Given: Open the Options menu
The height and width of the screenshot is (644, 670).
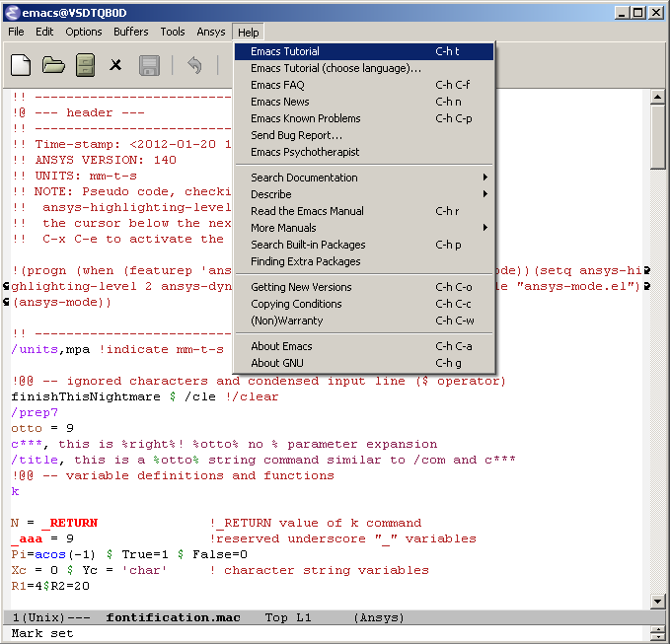Looking at the screenshot, I should point(84,32).
